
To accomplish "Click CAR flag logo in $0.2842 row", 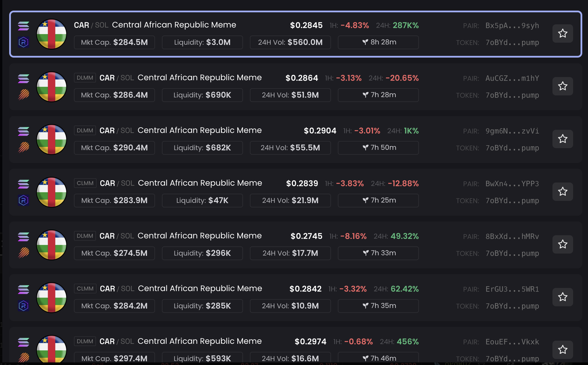I will (52, 297).
